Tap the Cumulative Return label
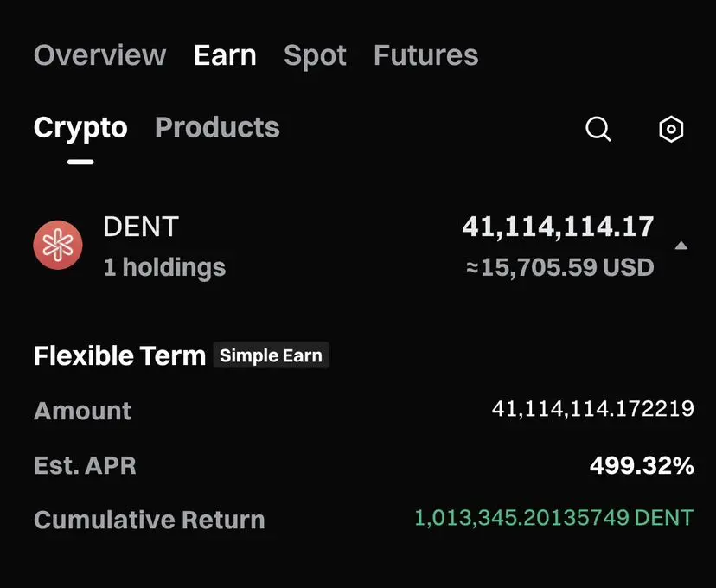The height and width of the screenshot is (588, 716). point(149,520)
